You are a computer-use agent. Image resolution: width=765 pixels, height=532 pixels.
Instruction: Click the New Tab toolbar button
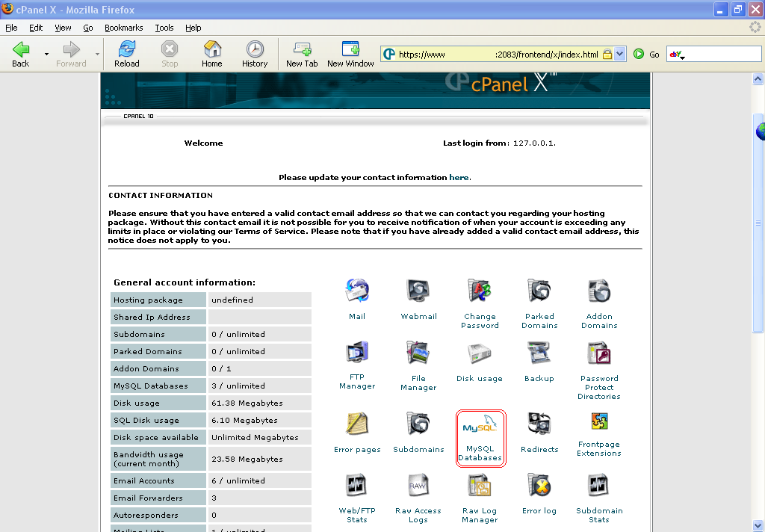302,55
